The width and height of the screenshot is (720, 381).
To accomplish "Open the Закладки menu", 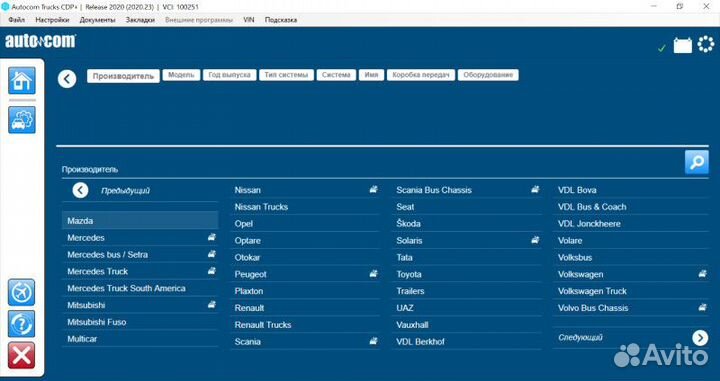I will pyautogui.click(x=140, y=20).
